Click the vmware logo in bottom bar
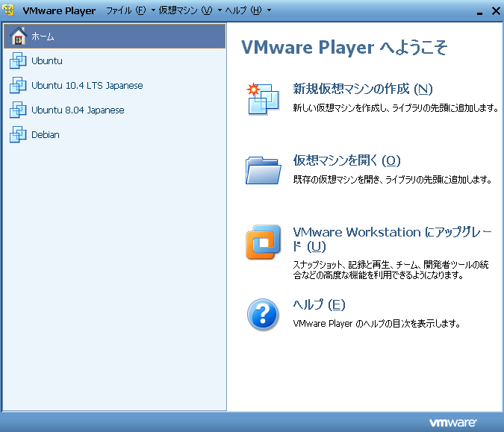Image resolution: width=504 pixels, height=432 pixels. [x=453, y=422]
